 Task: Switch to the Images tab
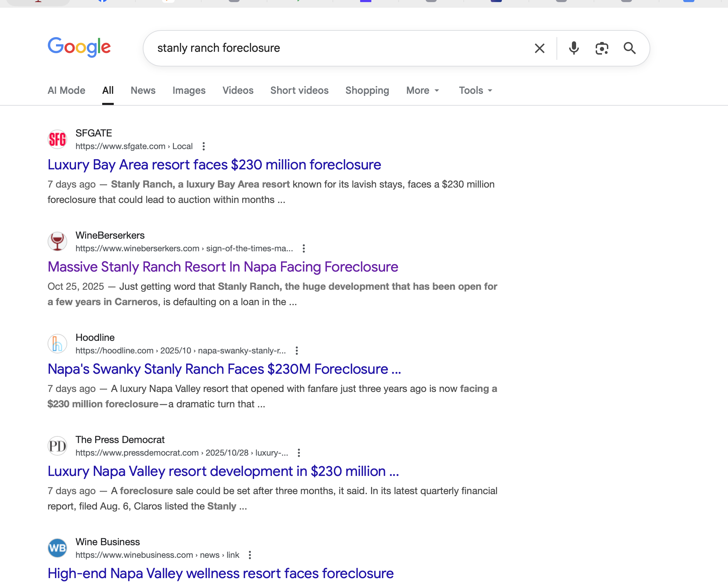(189, 91)
